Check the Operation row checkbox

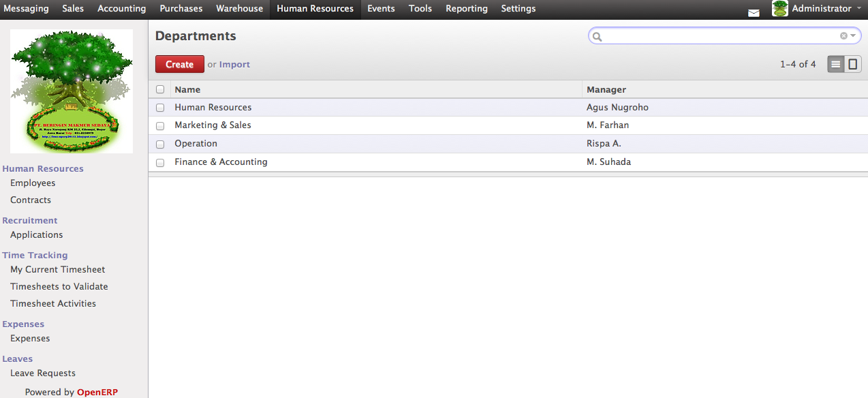(160, 144)
